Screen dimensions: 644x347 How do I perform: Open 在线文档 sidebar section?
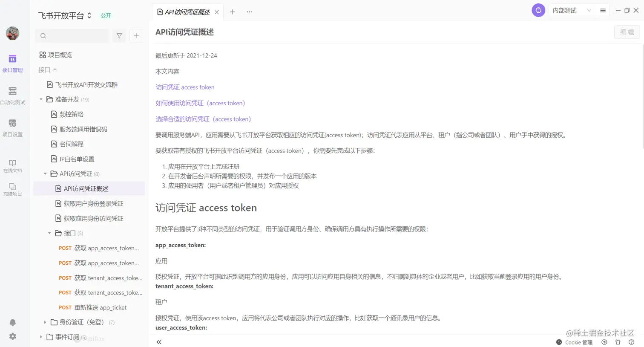pyautogui.click(x=12, y=166)
